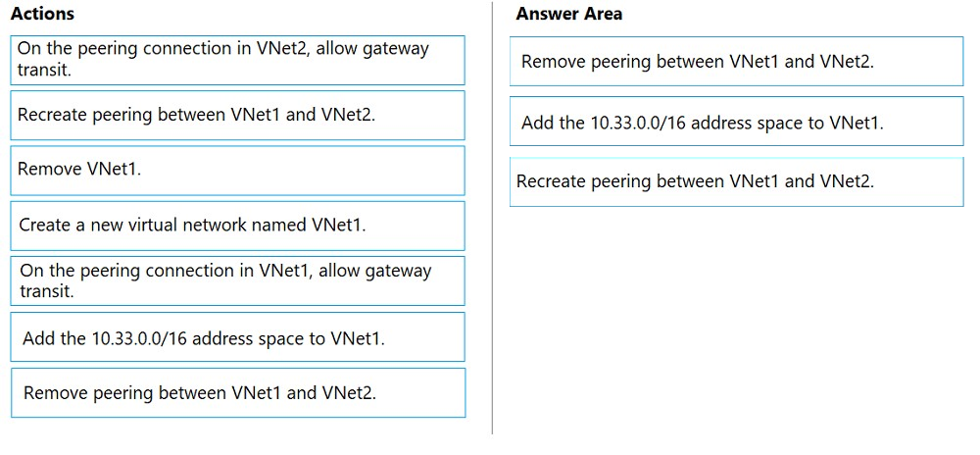Select first Answer Area item 'Remove peering'
This screenshot has height=455, width=980.
click(736, 61)
